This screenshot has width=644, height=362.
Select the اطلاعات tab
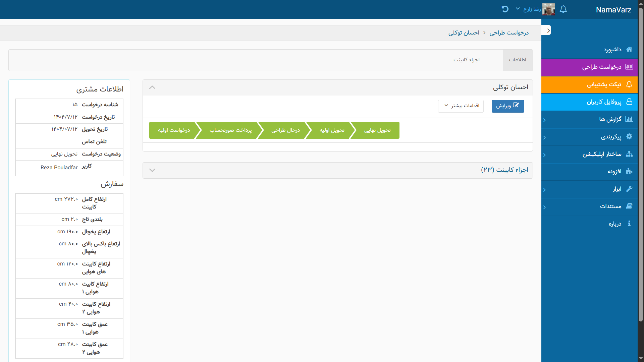[x=518, y=60]
